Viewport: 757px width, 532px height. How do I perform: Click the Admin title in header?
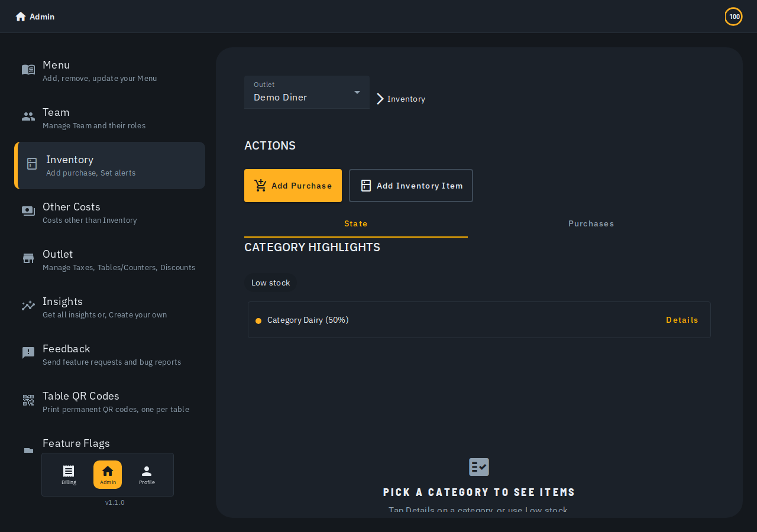42,17
